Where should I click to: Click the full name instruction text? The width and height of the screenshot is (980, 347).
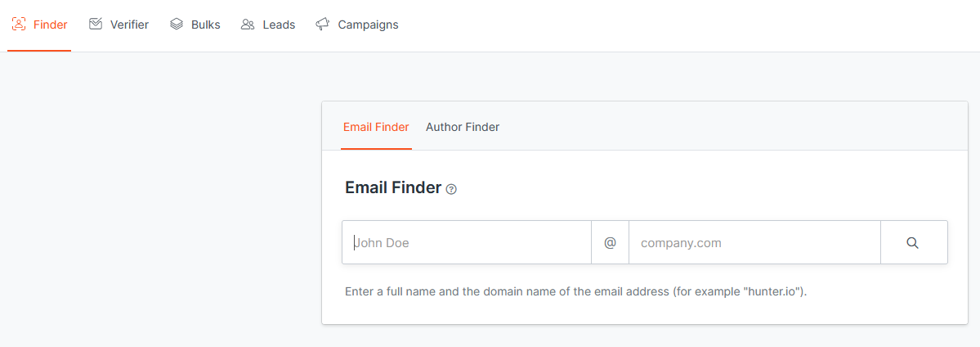click(x=507, y=291)
